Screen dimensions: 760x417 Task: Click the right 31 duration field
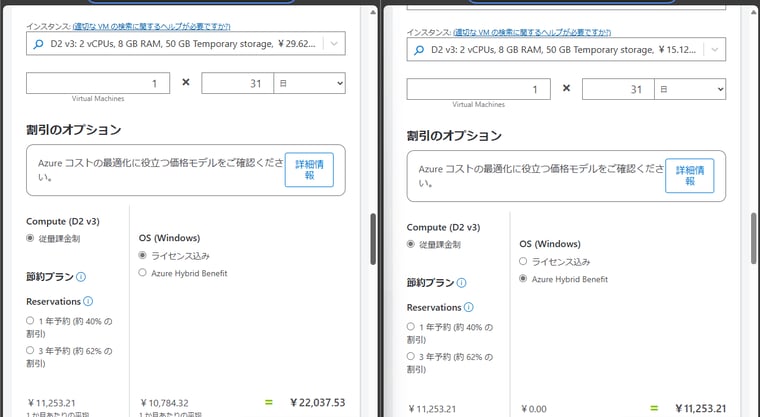pos(618,89)
